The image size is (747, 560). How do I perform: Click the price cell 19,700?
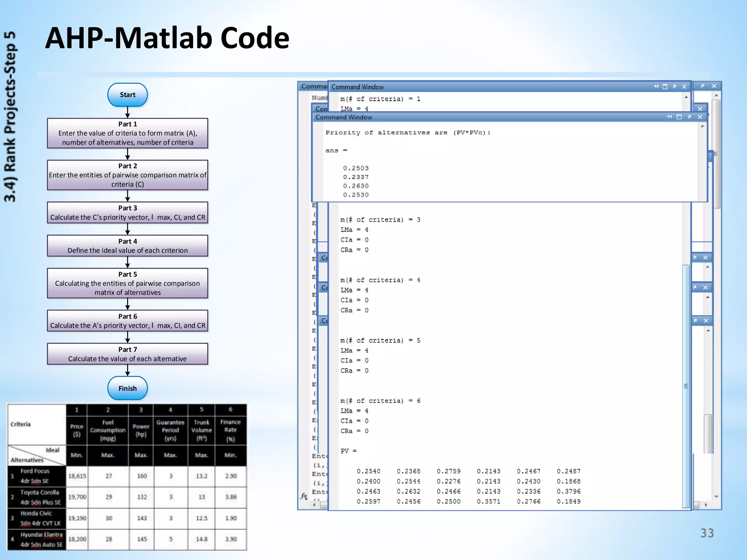click(x=77, y=497)
